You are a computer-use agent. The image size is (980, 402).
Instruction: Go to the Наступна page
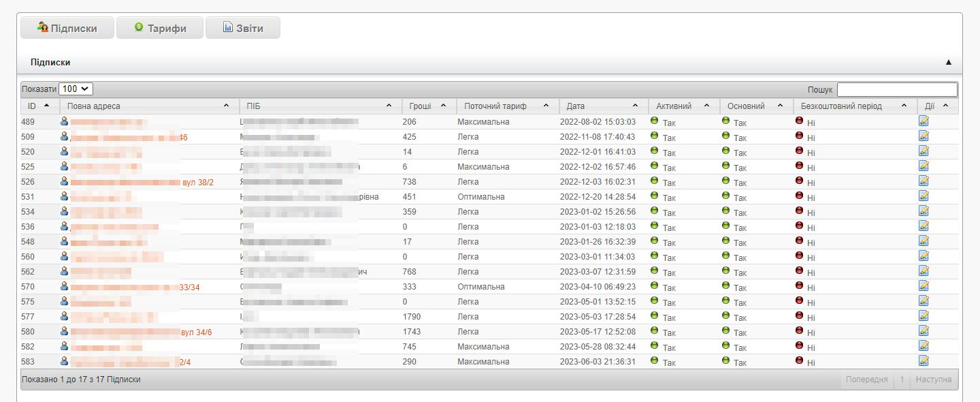(x=933, y=380)
